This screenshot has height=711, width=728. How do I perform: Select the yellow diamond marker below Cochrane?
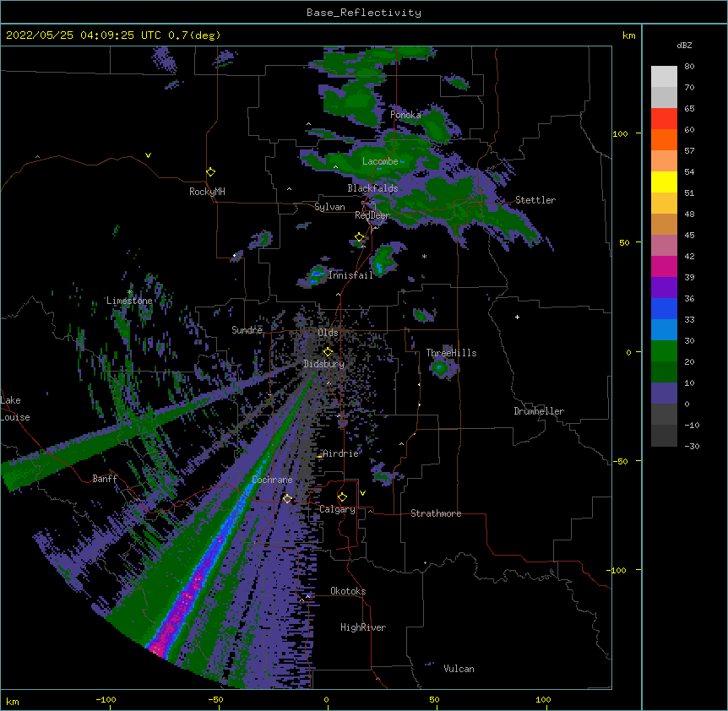(287, 499)
